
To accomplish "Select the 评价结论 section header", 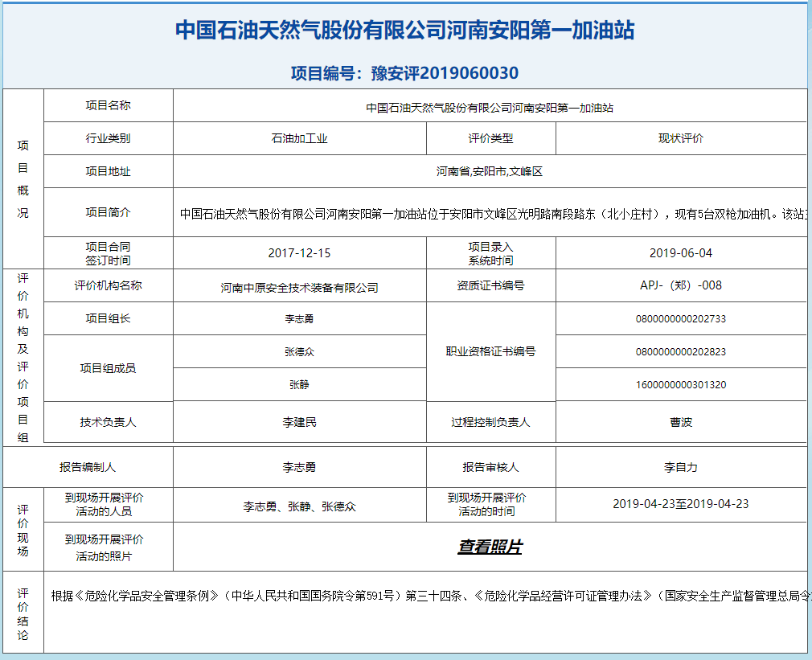I will [23, 614].
